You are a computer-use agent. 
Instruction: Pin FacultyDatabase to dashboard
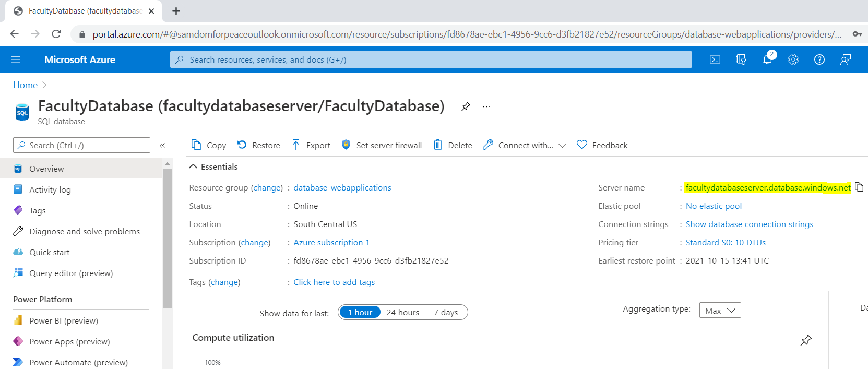coord(466,106)
